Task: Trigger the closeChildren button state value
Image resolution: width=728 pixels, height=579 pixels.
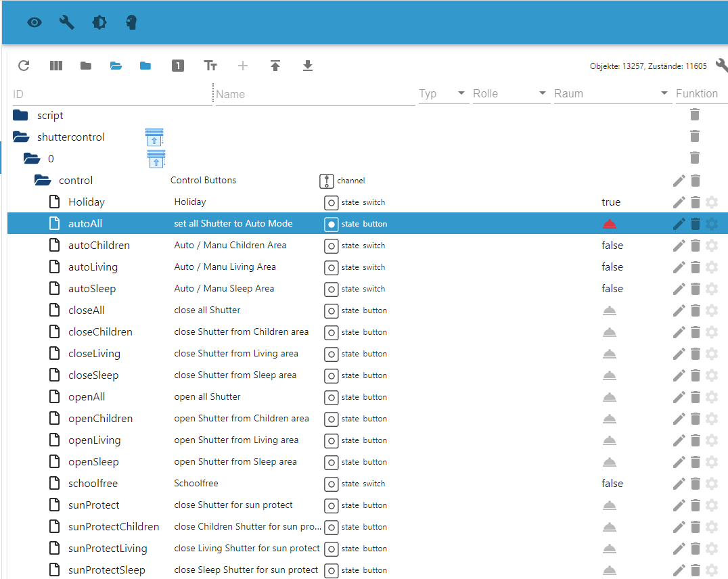Action: point(610,332)
